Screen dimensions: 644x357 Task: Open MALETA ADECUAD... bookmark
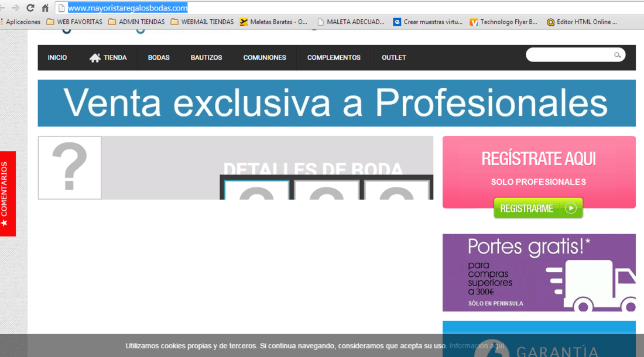(351, 22)
